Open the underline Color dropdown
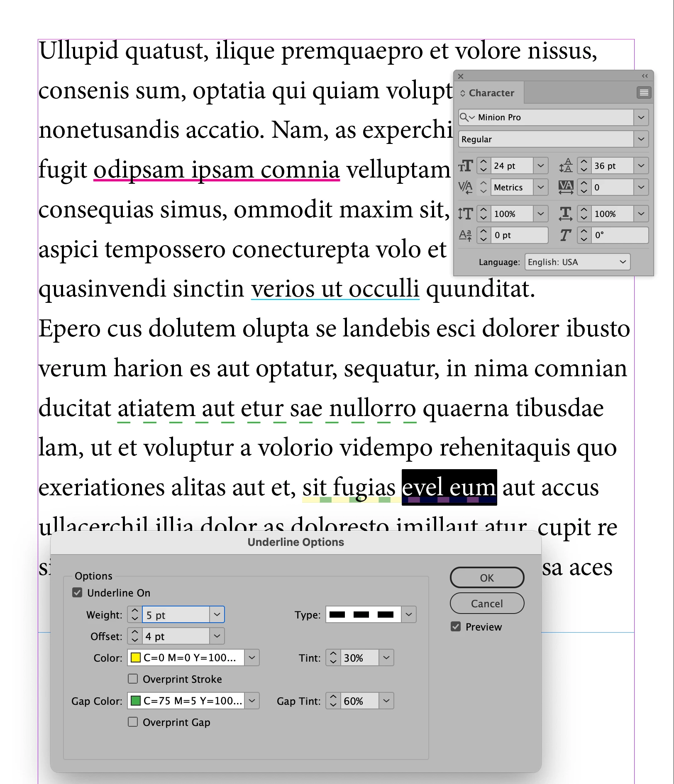 point(252,658)
